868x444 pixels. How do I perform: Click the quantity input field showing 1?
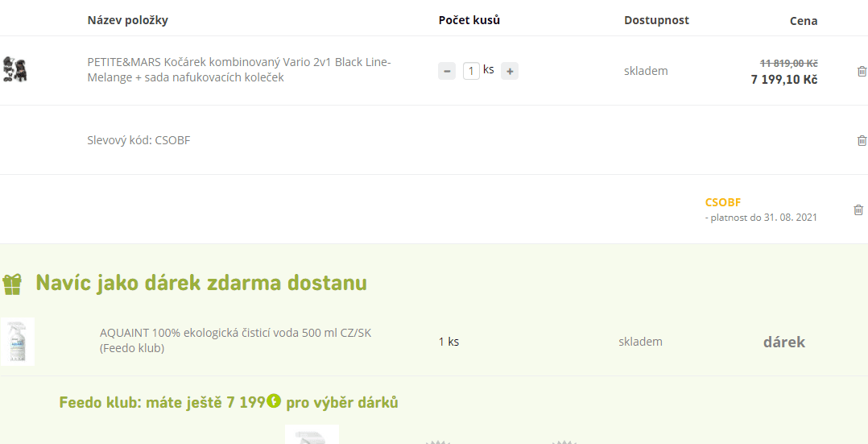point(471,71)
